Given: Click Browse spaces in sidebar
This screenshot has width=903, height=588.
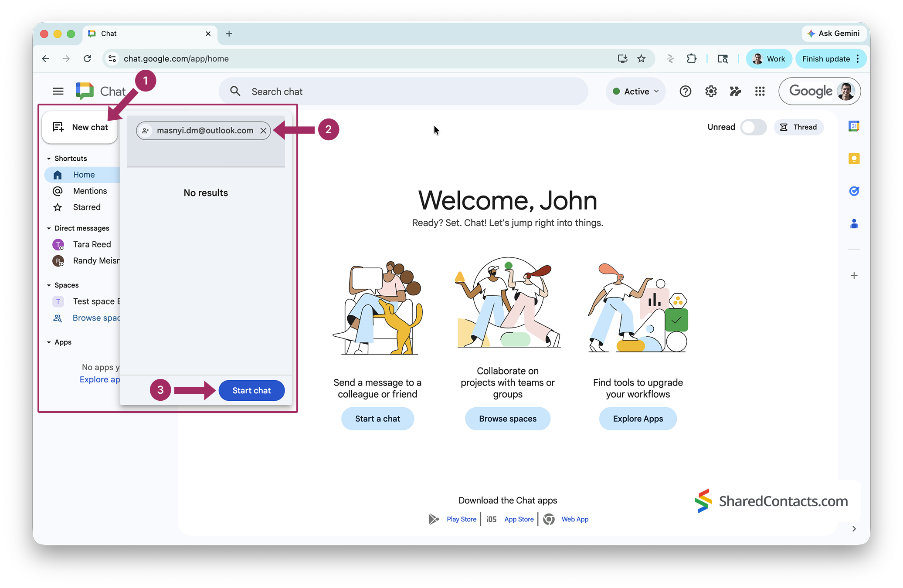Looking at the screenshot, I should 82,318.
